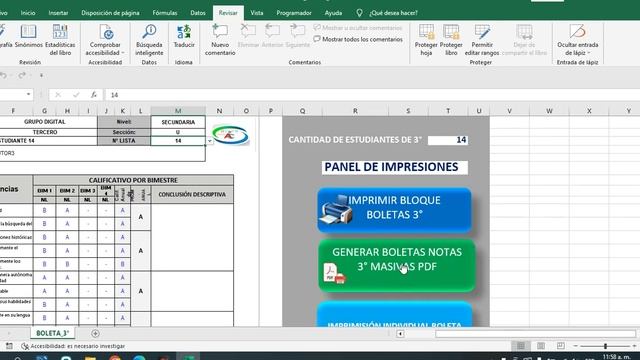Expand the Name Box dropdown
Viewport: 640px width, 360px height.
click(x=29, y=95)
